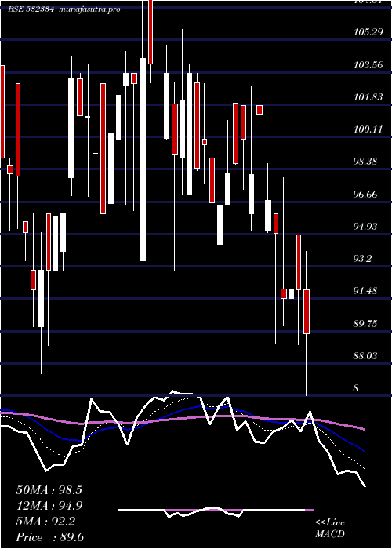Viewport: 392px width, 549px height.
Task: Click the 50MA : 98.5 reading
Action: click(49, 490)
